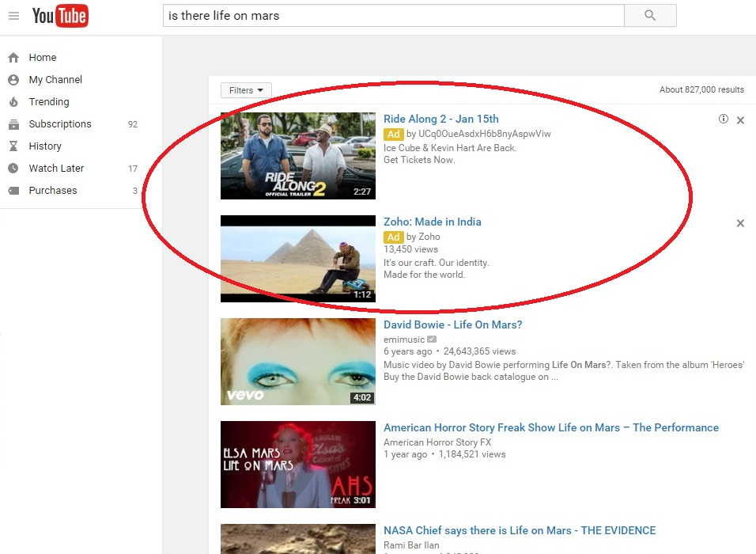Play the Zoho pyramids video thumbnail

pos(298,259)
